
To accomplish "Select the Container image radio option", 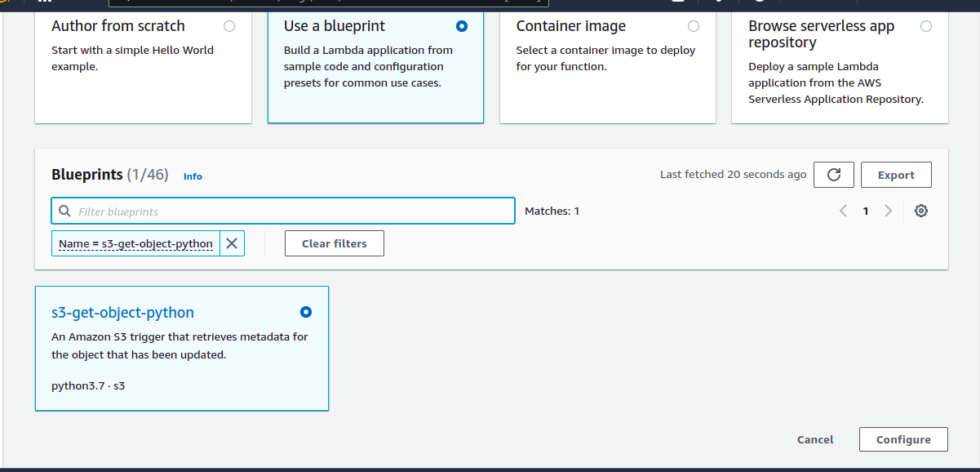I will [x=694, y=26].
